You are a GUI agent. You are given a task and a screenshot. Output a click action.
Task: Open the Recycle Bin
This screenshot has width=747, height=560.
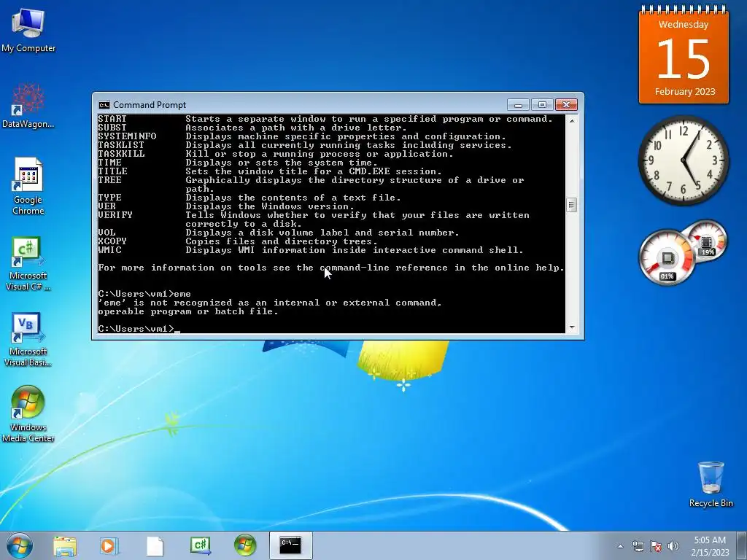coord(711,484)
